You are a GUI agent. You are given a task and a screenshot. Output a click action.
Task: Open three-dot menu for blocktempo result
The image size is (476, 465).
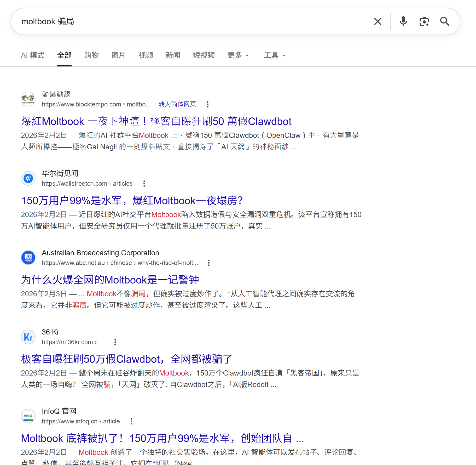(x=208, y=104)
